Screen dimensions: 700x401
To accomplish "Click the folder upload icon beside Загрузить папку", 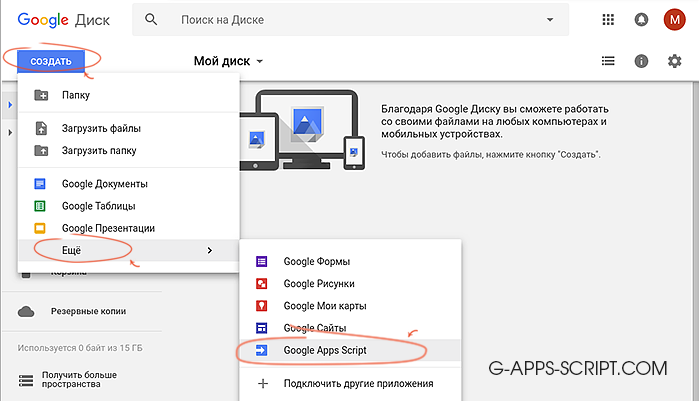I will point(41,150).
